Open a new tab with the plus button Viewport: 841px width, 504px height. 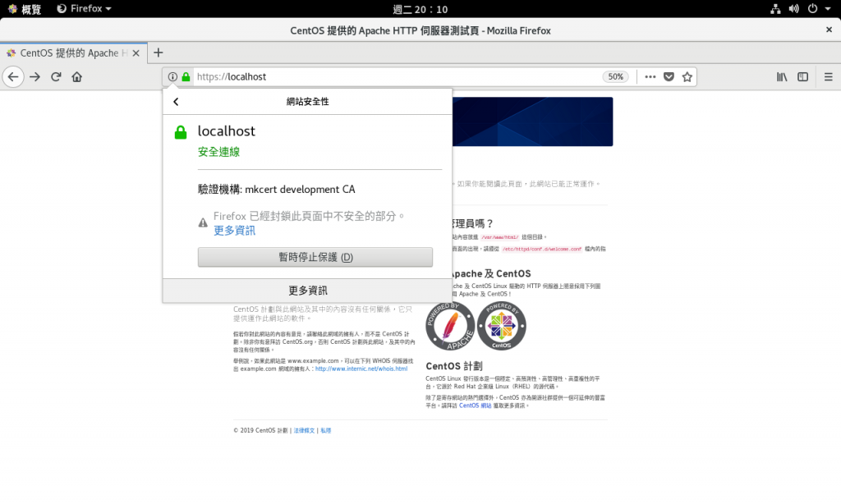[x=158, y=53]
